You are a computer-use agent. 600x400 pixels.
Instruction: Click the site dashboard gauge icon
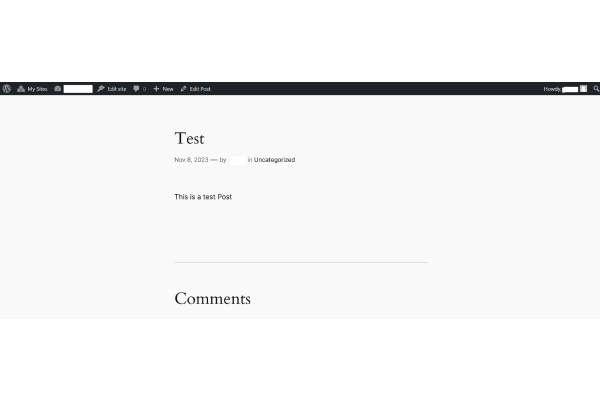pos(58,89)
